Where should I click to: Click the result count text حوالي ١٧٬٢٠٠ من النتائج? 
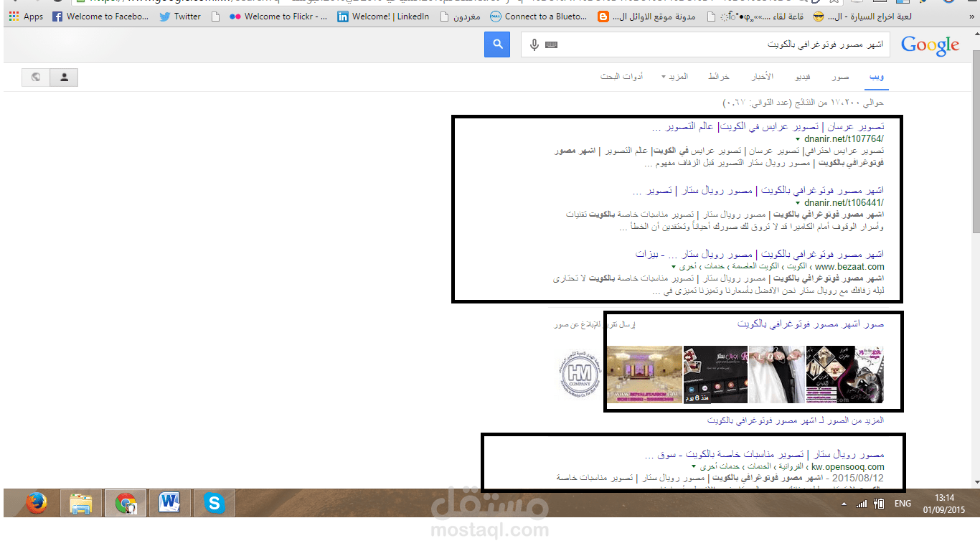point(803,103)
